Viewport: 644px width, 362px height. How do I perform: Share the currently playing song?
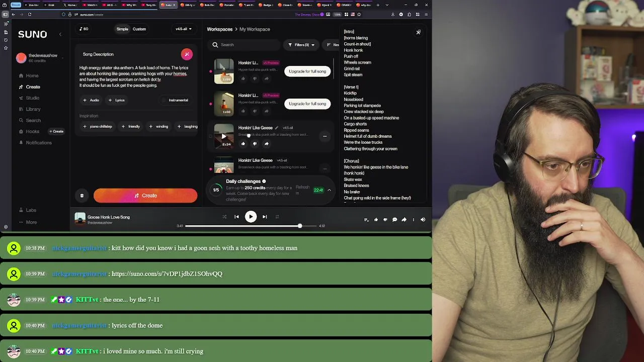(x=404, y=220)
